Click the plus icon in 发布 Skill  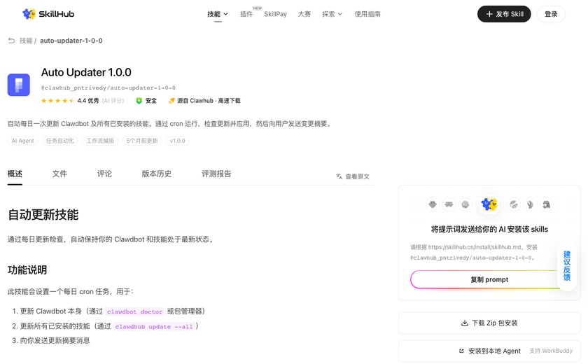coord(489,14)
